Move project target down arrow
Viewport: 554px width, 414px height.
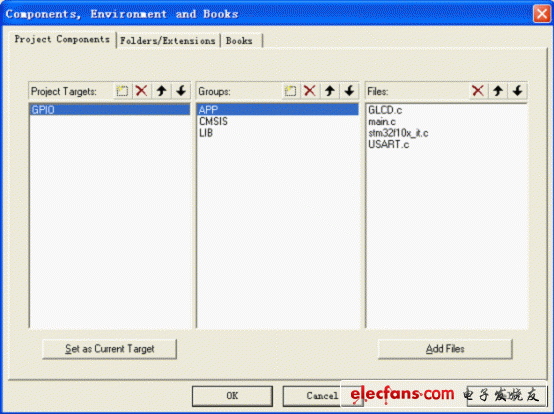click(181, 91)
